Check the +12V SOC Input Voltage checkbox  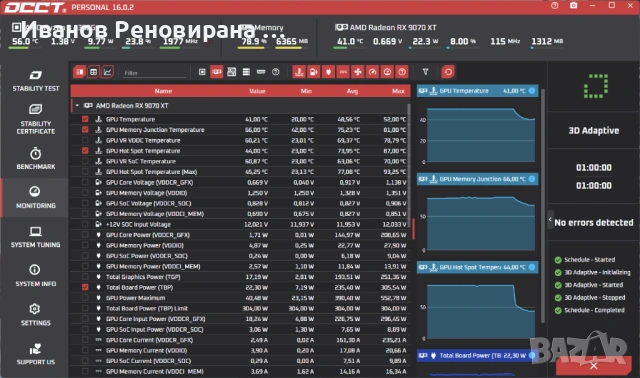(x=85, y=225)
